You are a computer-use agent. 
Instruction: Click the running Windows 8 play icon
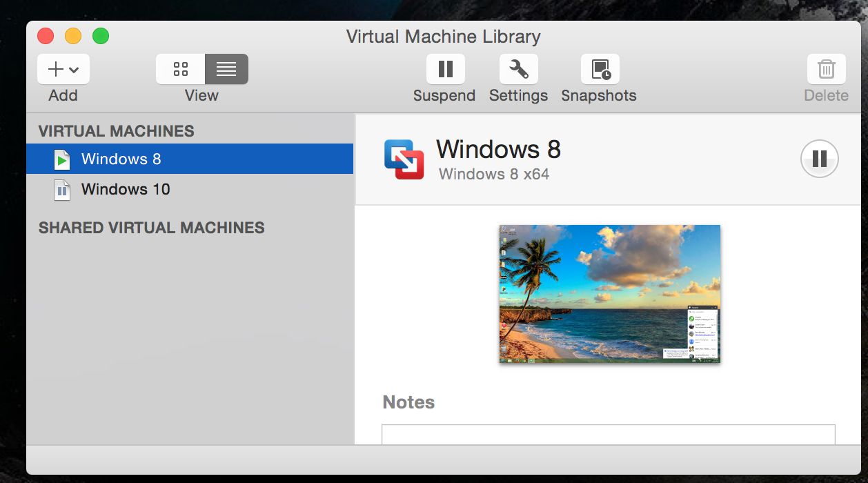(x=62, y=159)
